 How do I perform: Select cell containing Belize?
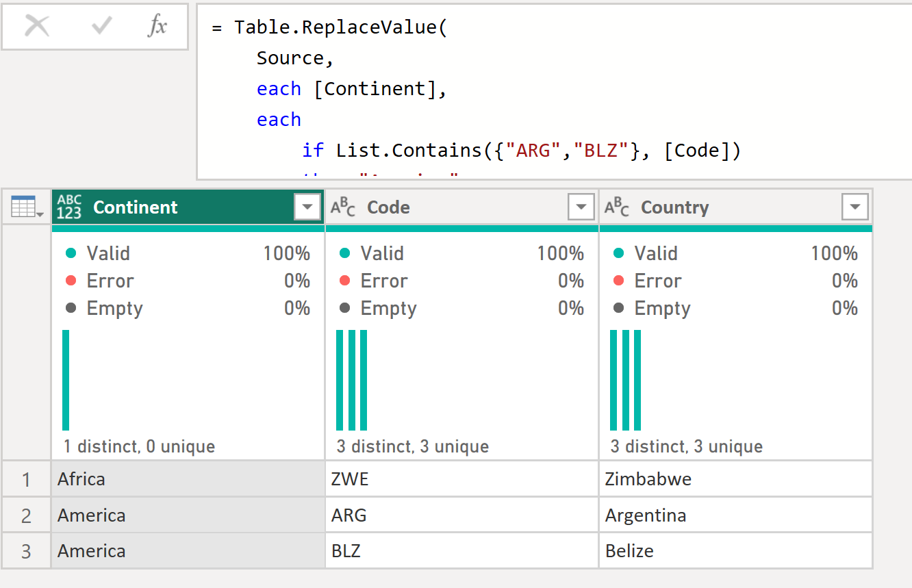(736, 550)
